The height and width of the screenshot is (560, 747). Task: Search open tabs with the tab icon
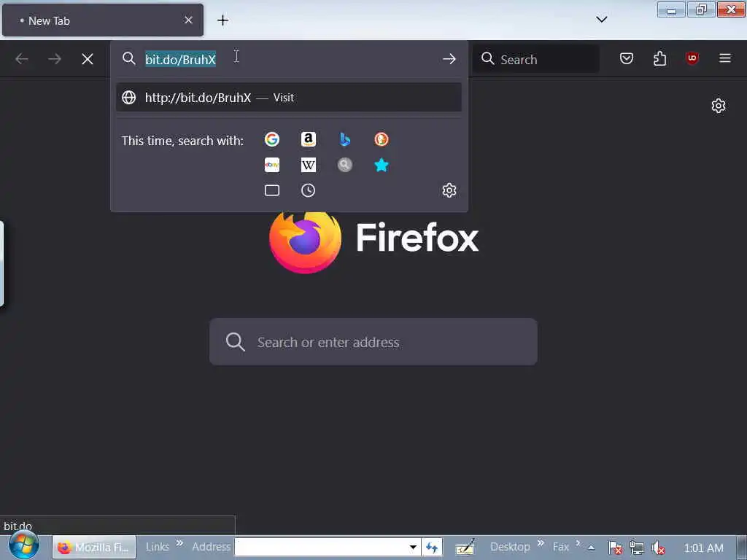click(272, 190)
